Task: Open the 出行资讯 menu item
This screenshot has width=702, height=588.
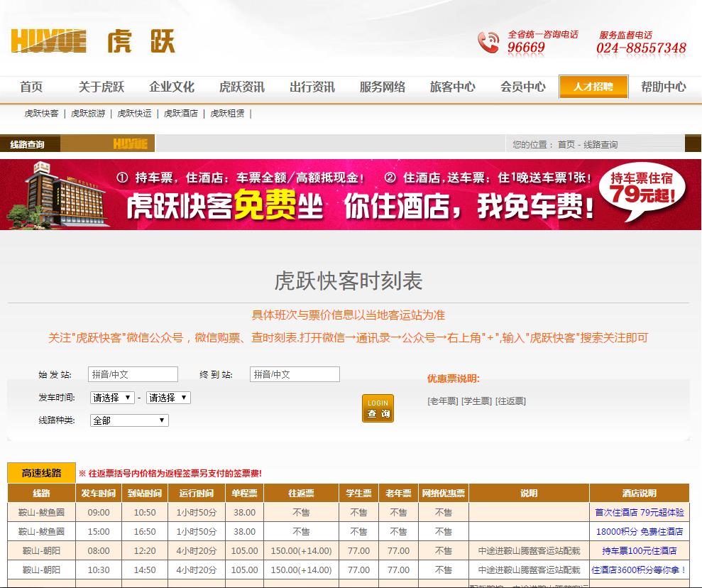Action: click(x=312, y=87)
